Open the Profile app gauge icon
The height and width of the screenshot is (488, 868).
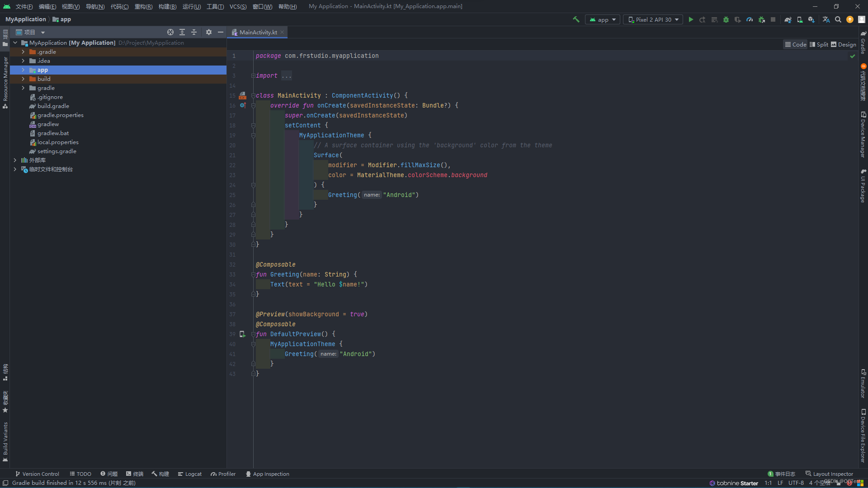(x=750, y=19)
